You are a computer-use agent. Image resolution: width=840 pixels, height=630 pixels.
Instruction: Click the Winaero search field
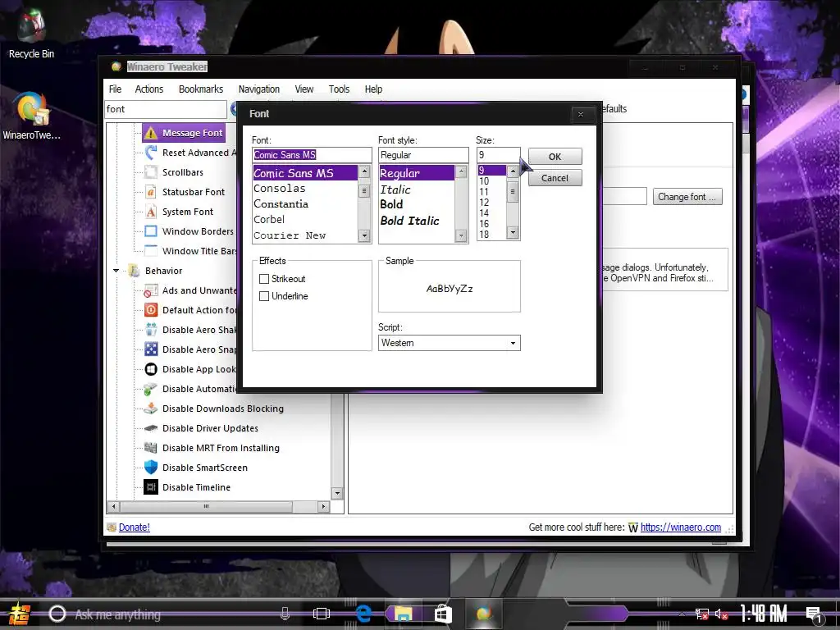coord(166,109)
